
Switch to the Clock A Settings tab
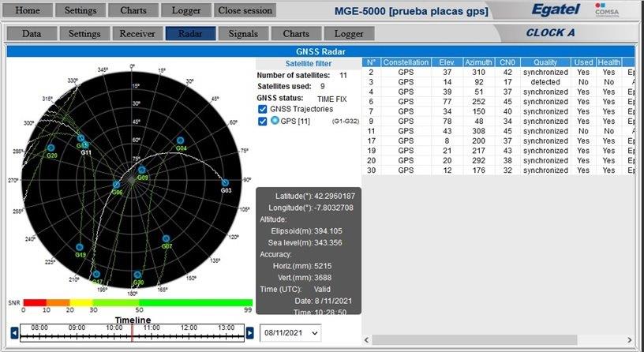[84, 34]
